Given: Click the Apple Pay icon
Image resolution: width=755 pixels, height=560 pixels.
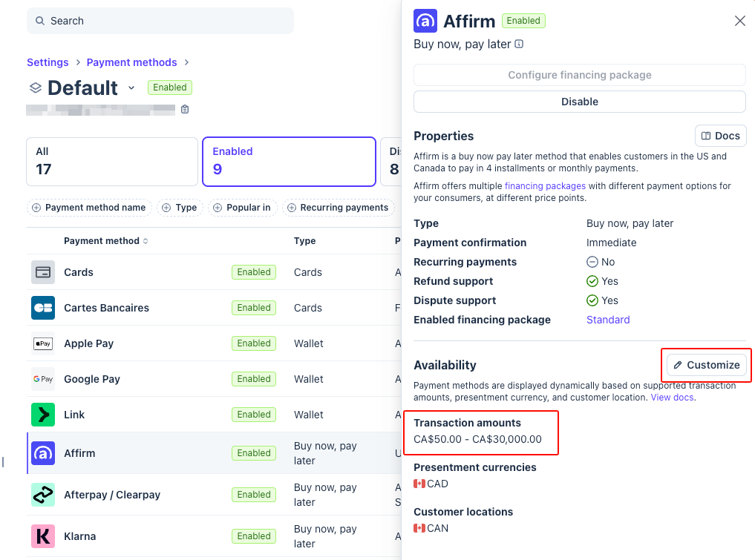Looking at the screenshot, I should click(x=43, y=343).
